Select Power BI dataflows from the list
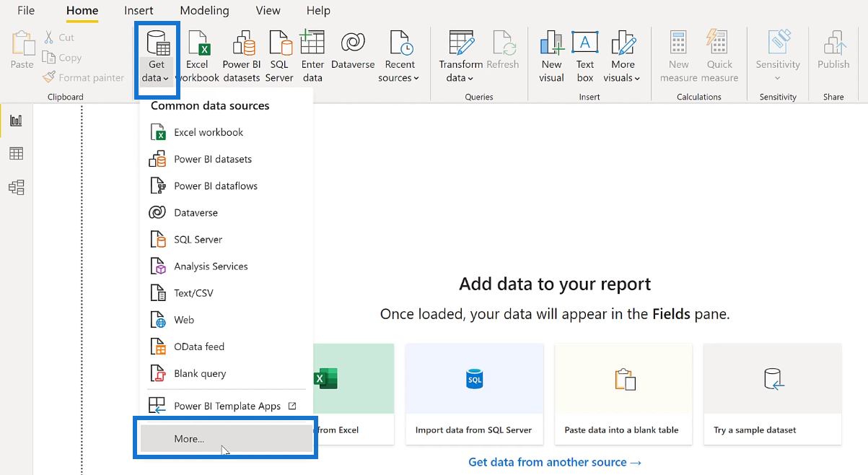 coord(227,186)
